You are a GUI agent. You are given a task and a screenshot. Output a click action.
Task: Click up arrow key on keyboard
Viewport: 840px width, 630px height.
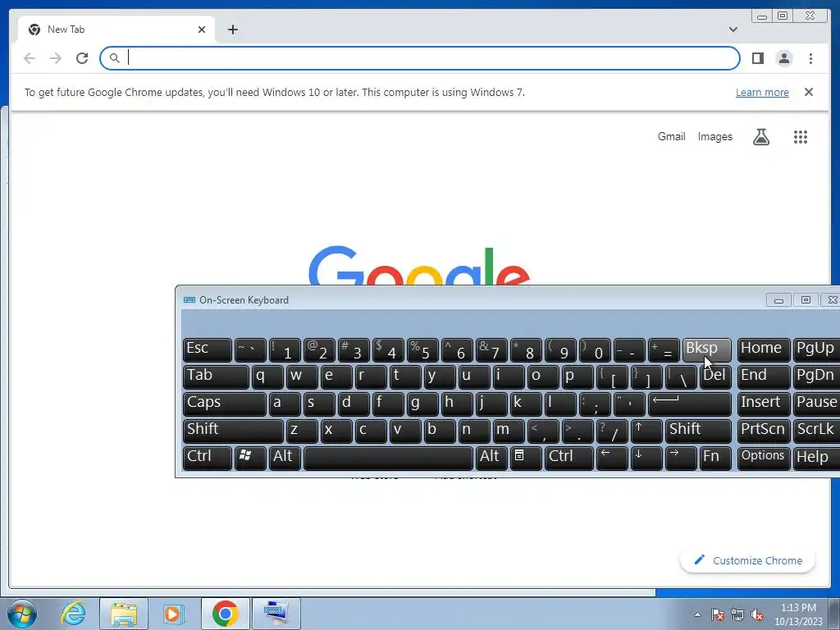(x=646, y=431)
